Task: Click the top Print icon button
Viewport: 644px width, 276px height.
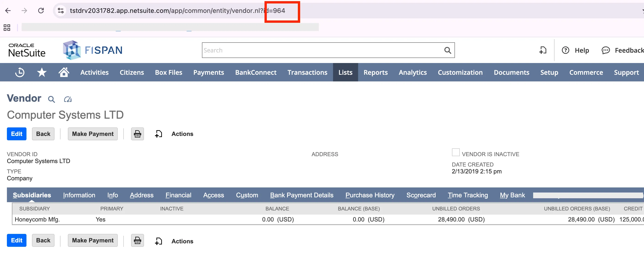Action: tap(138, 134)
